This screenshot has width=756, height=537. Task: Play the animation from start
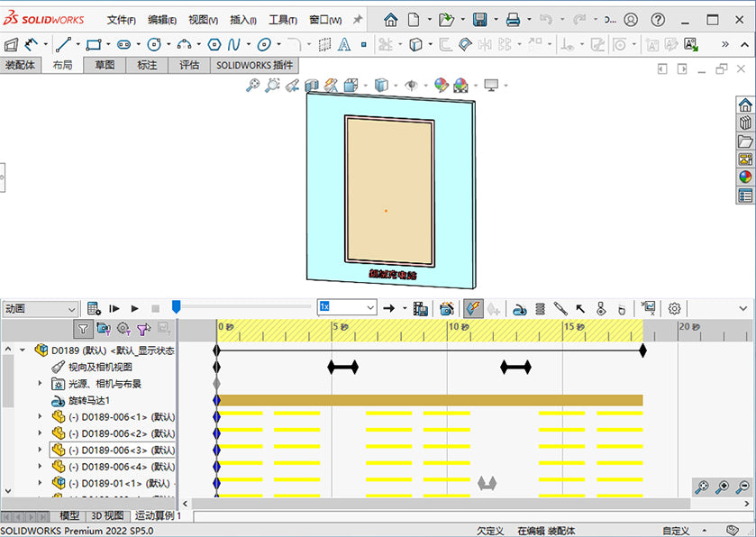coord(114,308)
